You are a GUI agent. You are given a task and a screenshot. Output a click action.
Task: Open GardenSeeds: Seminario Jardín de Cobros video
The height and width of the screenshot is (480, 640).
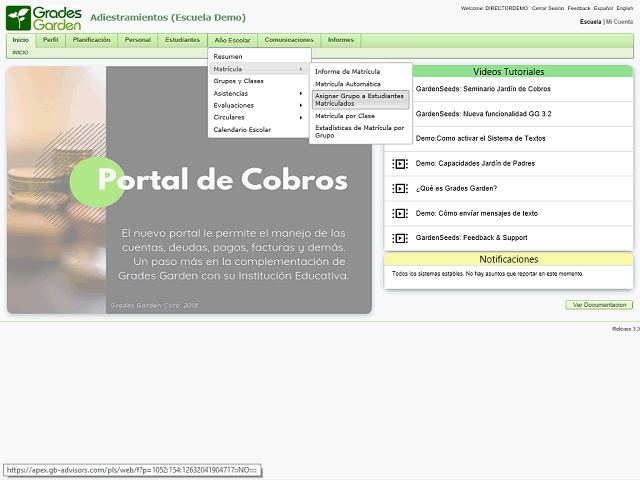(x=483, y=89)
